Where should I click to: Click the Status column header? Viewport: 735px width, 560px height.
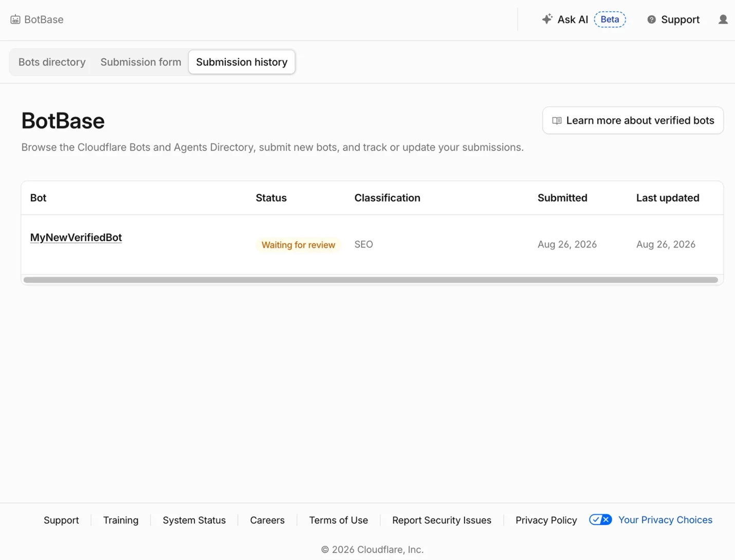click(x=271, y=198)
